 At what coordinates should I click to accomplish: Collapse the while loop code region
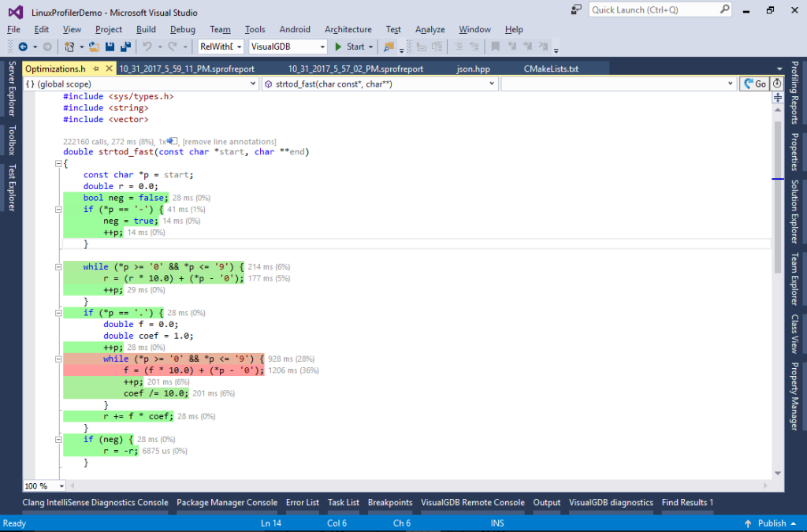(x=58, y=266)
